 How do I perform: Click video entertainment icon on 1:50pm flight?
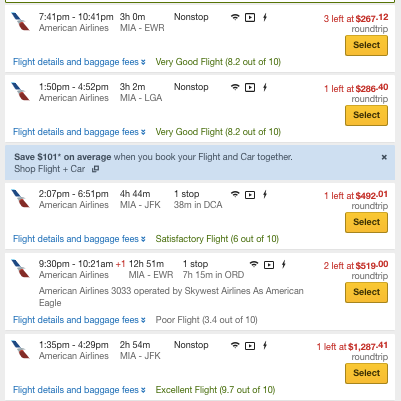(x=250, y=87)
